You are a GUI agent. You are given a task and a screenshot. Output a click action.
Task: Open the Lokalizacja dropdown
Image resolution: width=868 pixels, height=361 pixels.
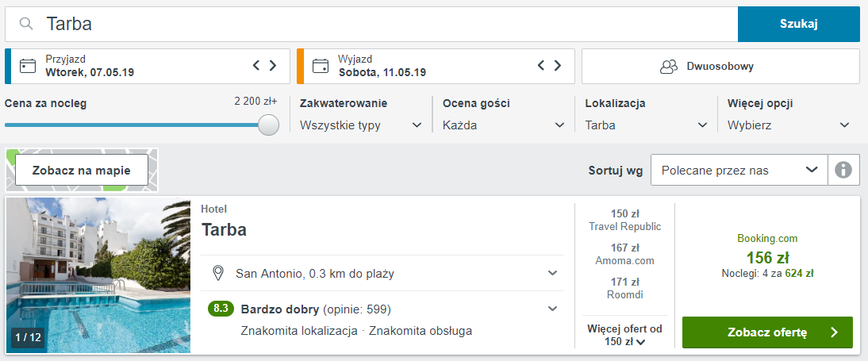(x=646, y=125)
